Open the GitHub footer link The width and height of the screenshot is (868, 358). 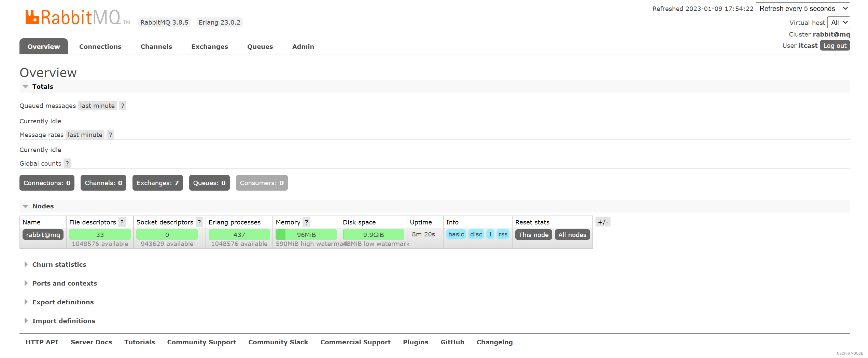452,342
